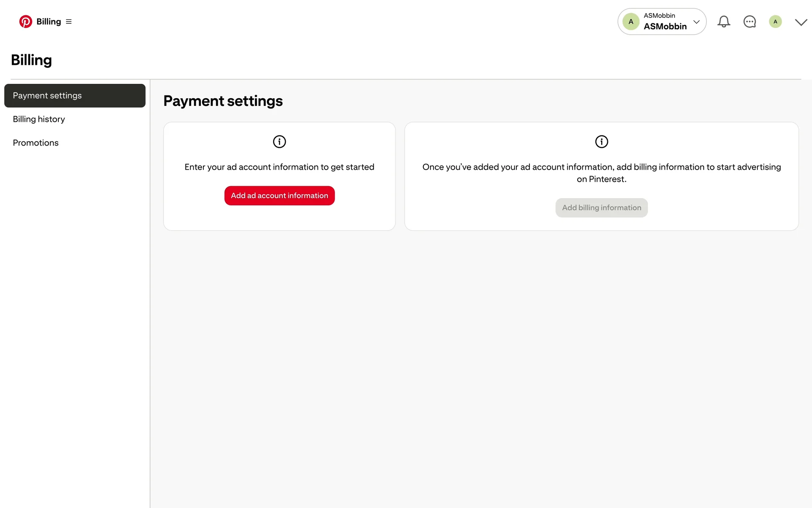This screenshot has height=508, width=812.
Task: Open the notifications bell
Action: click(x=724, y=22)
